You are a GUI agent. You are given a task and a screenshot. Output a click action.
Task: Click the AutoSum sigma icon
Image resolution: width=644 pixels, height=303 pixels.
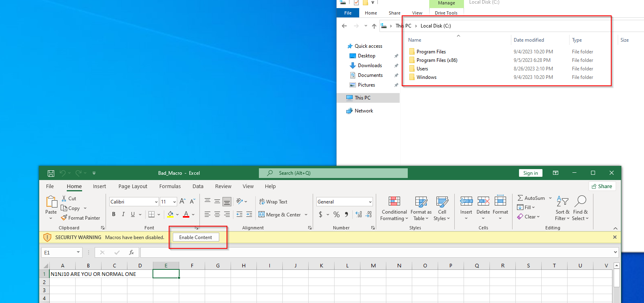tap(520, 198)
